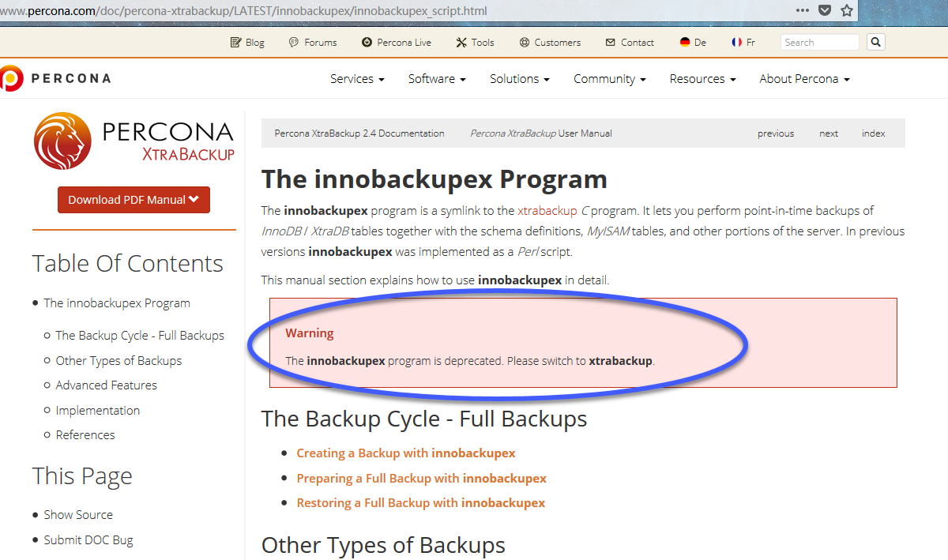Open 'Preparing a Full Backup with innobackupex'
The width and height of the screenshot is (948, 560).
pyautogui.click(x=421, y=479)
